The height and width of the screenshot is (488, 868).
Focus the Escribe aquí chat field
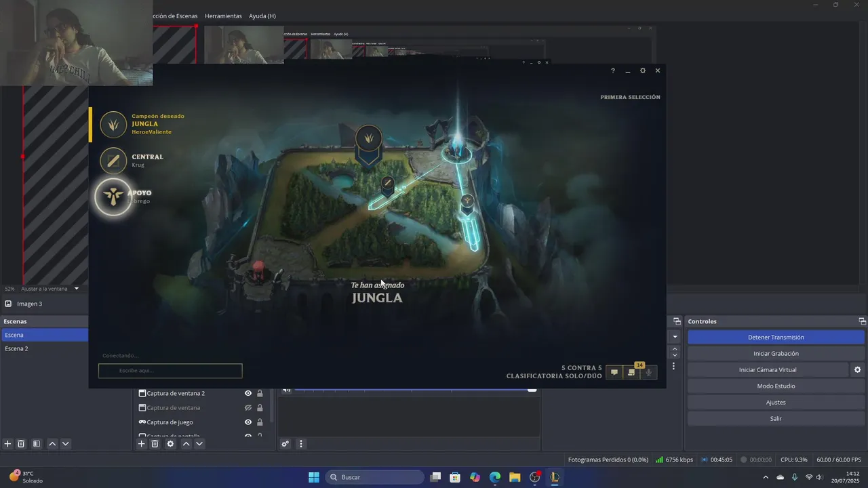170,371
